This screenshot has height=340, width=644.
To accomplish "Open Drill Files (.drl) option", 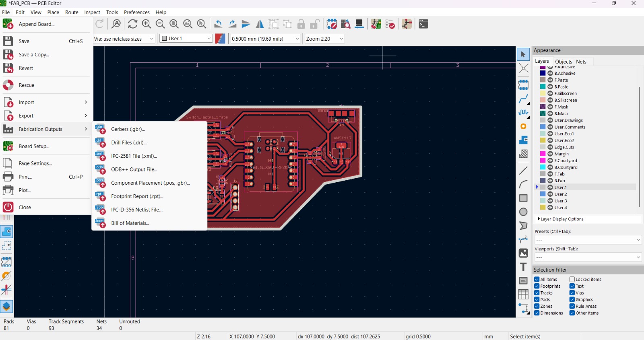I will click(129, 142).
